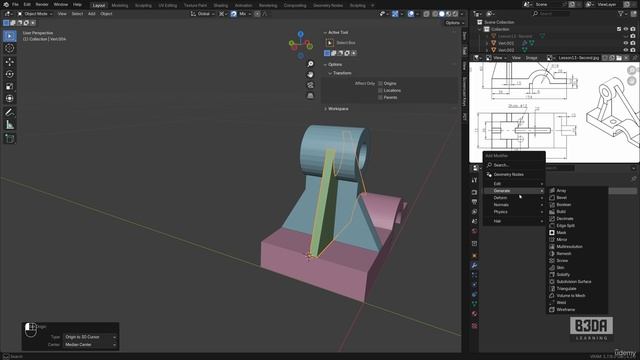Open the viewport Options dropdown
Viewport: 640px width, 360px height.
click(x=455, y=23)
